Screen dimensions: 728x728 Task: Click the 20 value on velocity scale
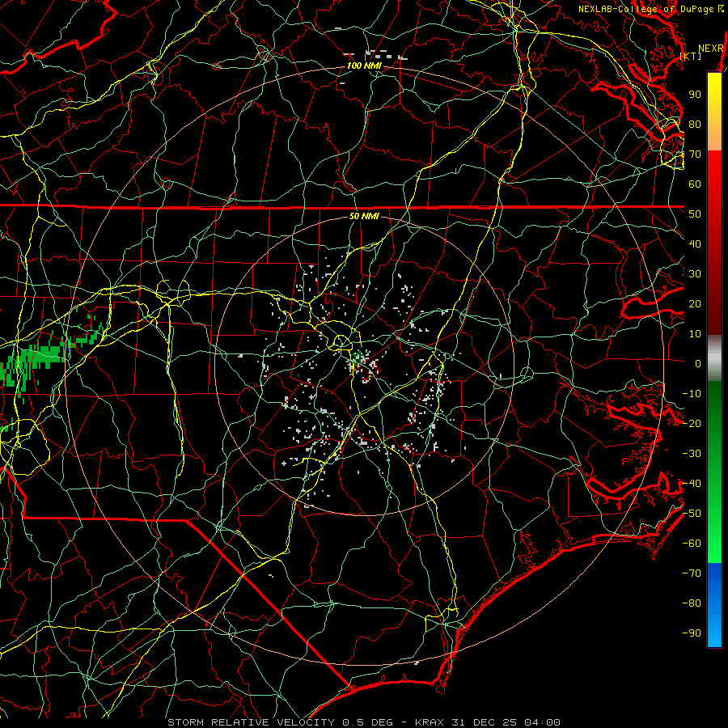[x=695, y=304]
